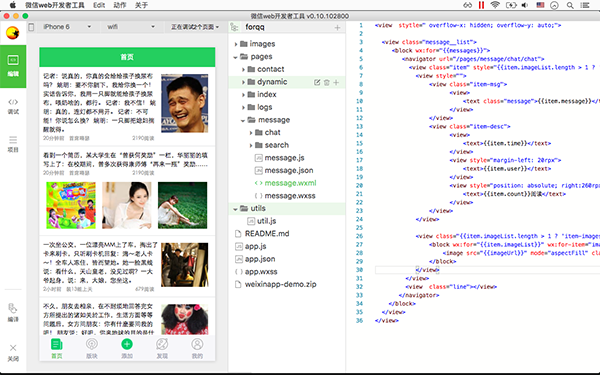Expand the contact folder
The width and height of the screenshot is (600, 375).
(x=243, y=70)
